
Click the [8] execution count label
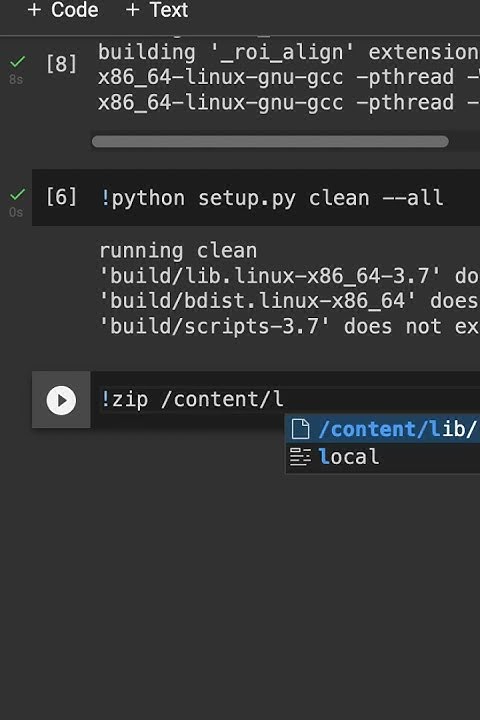pos(61,64)
